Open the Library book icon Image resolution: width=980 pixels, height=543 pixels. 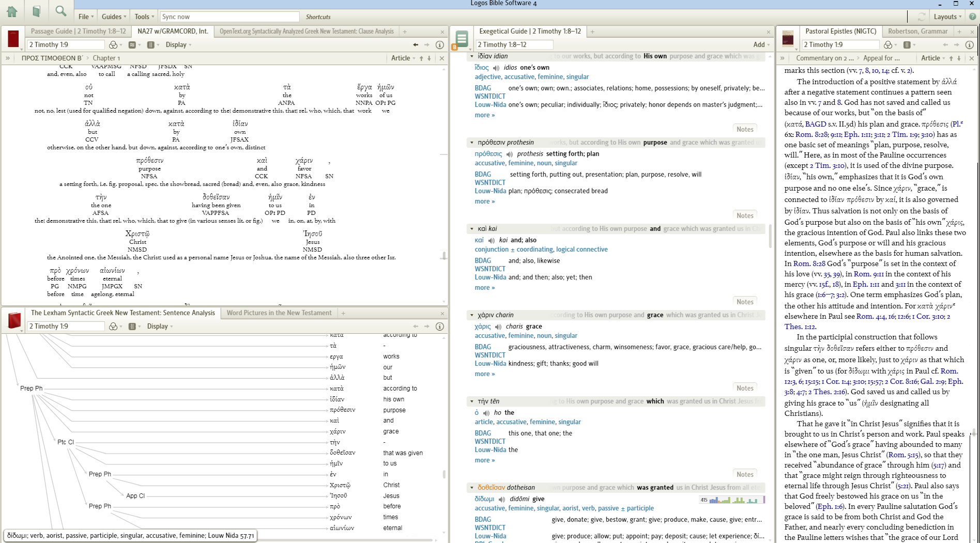pyautogui.click(x=36, y=11)
